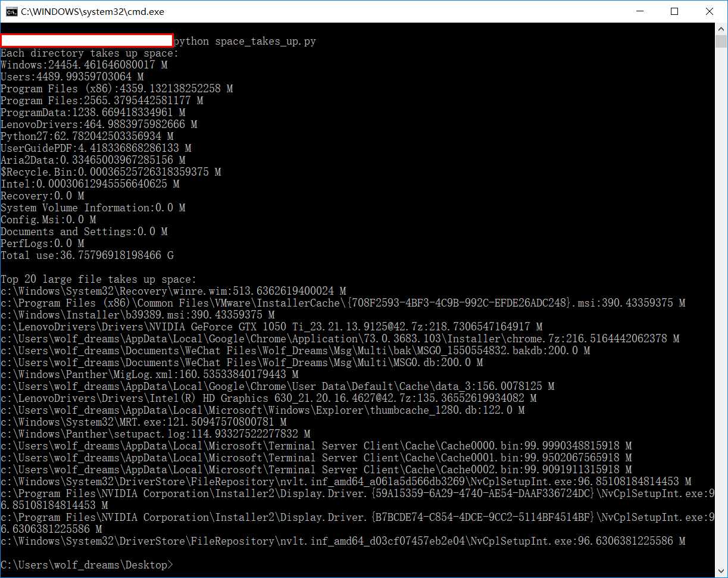This screenshot has width=728, height=578.
Task: Click the window title C:\WINDOWS\system32\cmd.exe
Action: [92, 11]
